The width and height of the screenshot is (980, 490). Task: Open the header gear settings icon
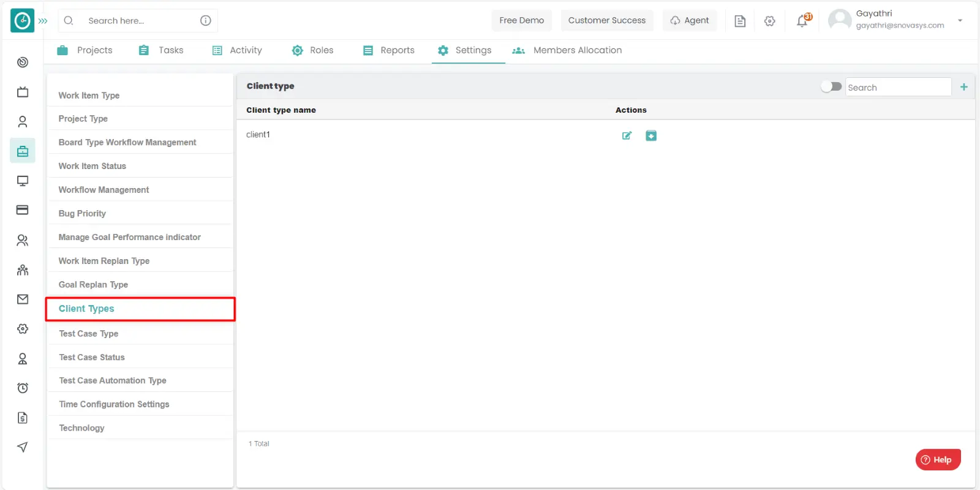(x=770, y=21)
